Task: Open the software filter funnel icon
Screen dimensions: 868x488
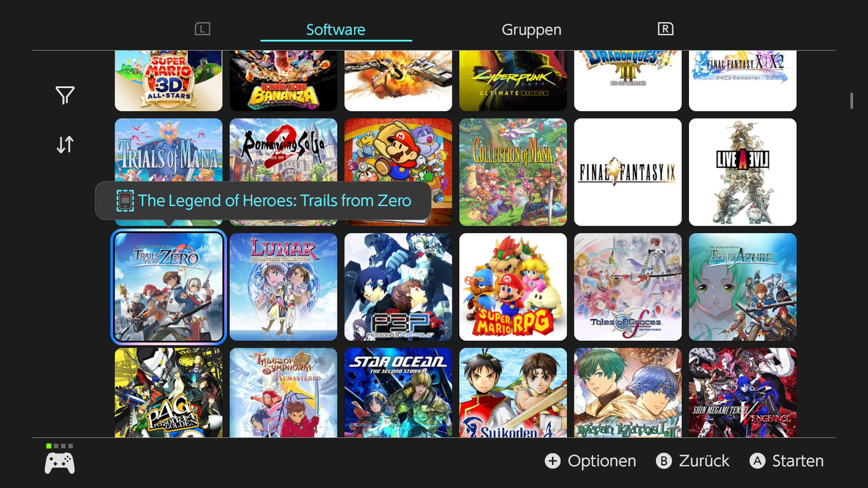Action: coord(65,96)
